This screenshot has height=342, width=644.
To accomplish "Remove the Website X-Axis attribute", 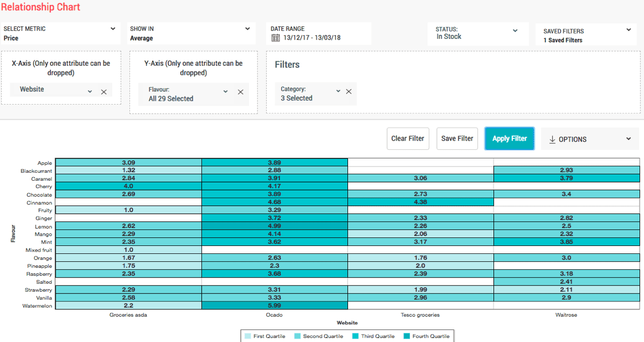I will 104,92.
